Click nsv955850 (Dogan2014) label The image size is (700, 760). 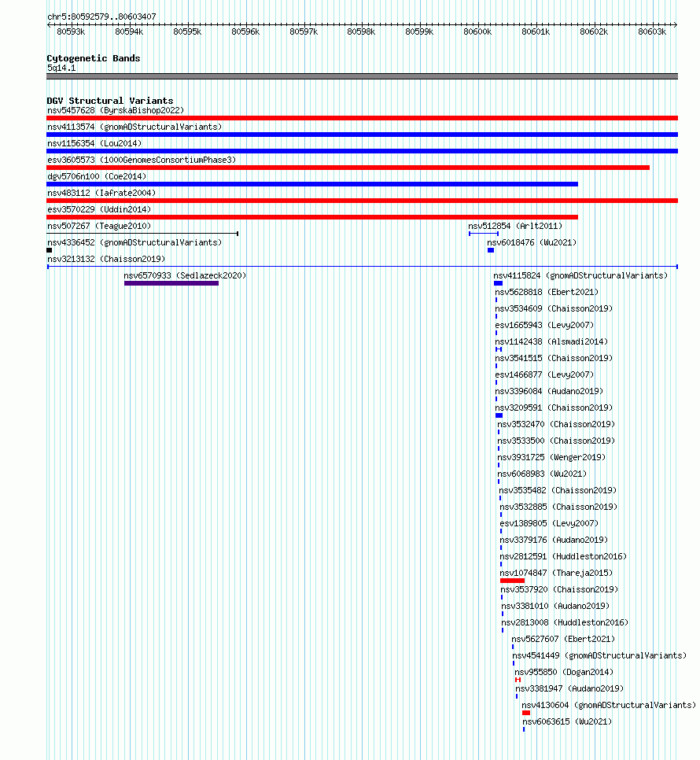(564, 672)
